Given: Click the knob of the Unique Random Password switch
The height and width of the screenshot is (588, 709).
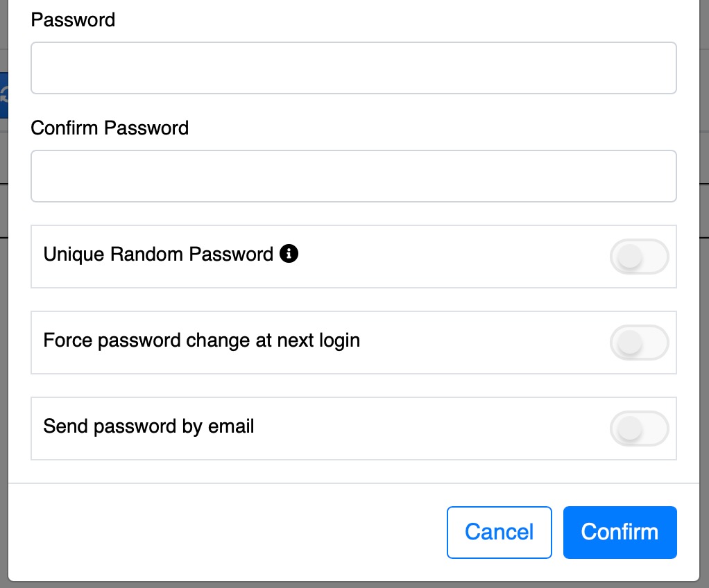Looking at the screenshot, I should (630, 257).
